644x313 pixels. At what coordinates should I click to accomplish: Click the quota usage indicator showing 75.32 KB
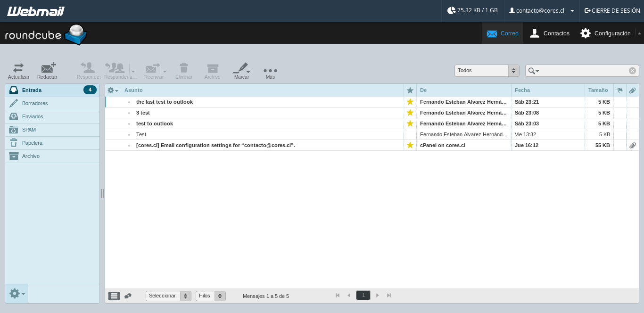[x=471, y=10]
